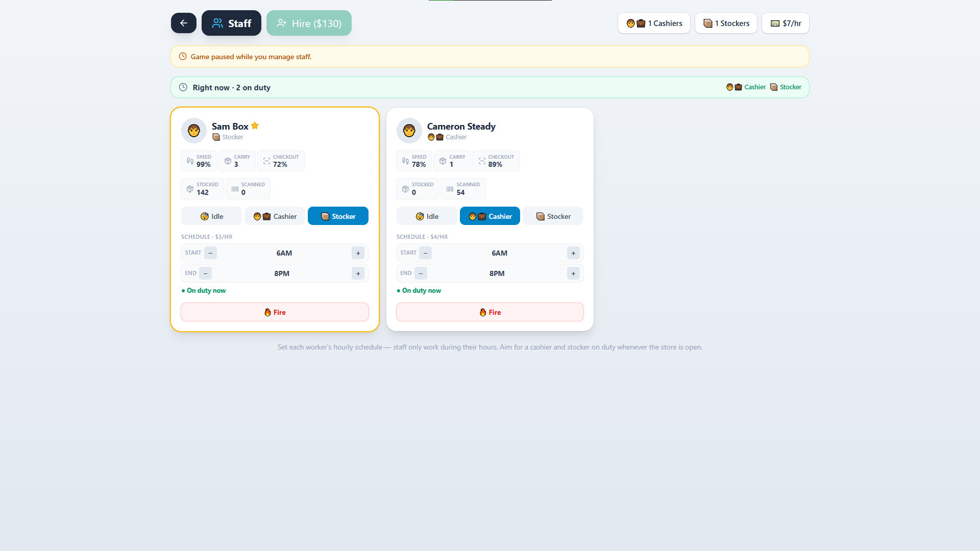Screen dimensions: 980x551
Task: Decrease Sam Box's end time
Action: tap(205, 273)
